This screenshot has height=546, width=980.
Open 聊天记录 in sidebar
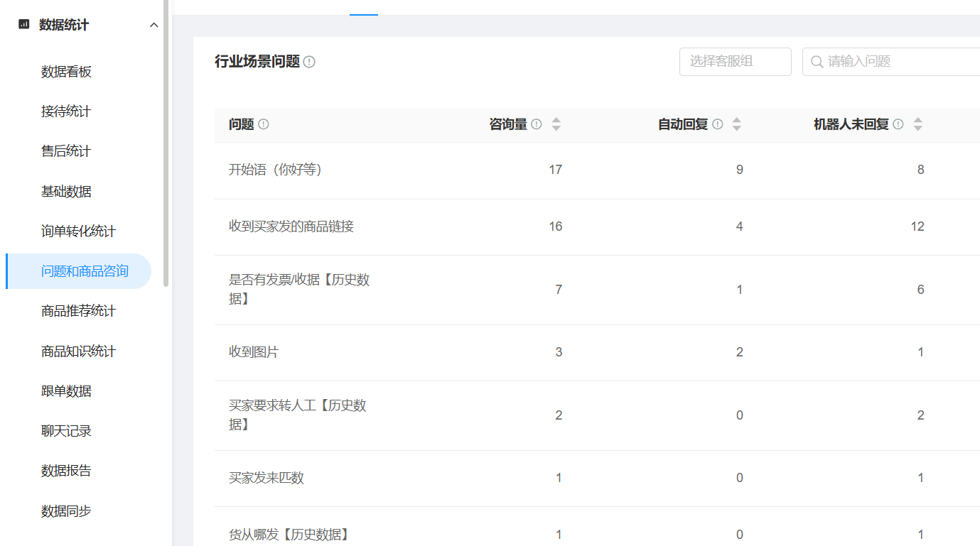tap(66, 431)
